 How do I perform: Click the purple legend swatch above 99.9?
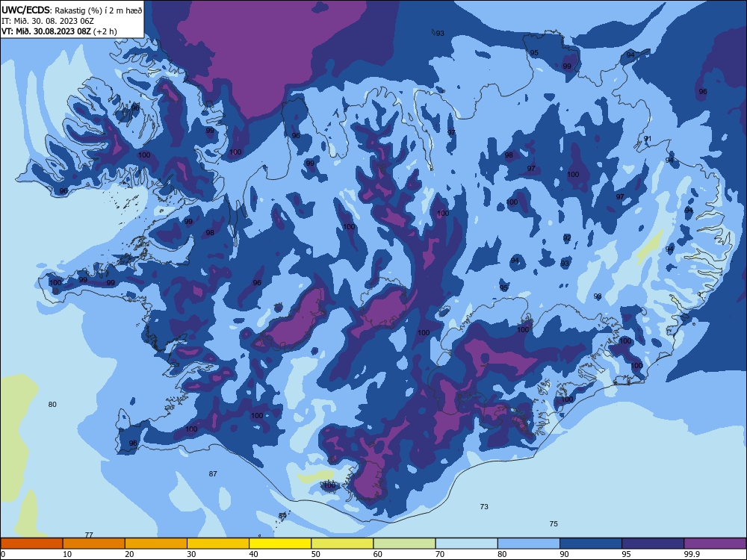715,544
